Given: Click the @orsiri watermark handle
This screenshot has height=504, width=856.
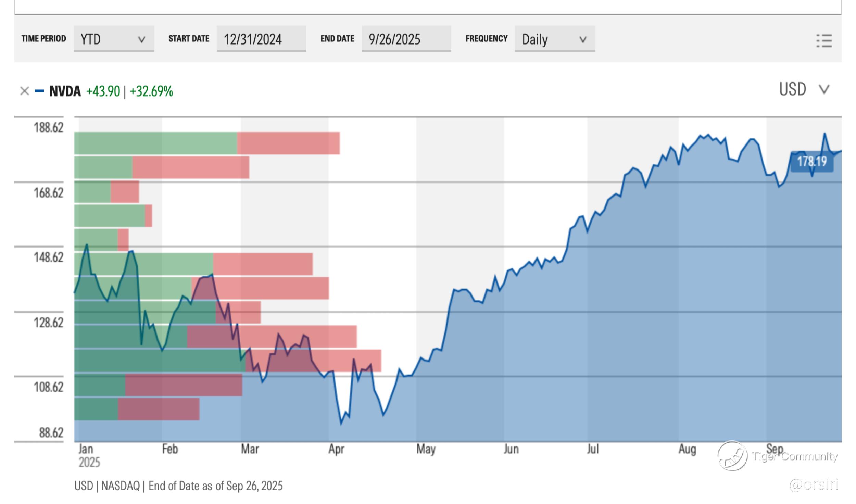Looking at the screenshot, I should tap(814, 484).
